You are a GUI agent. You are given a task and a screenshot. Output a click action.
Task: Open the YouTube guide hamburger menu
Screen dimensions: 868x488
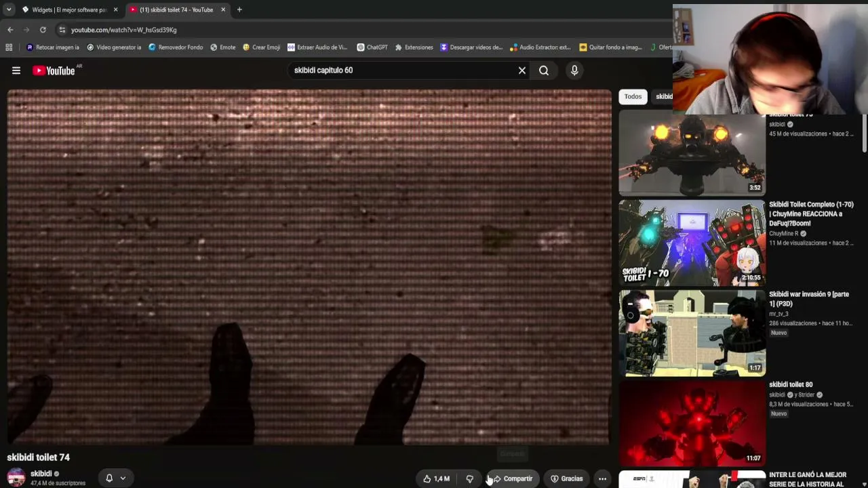click(16, 70)
